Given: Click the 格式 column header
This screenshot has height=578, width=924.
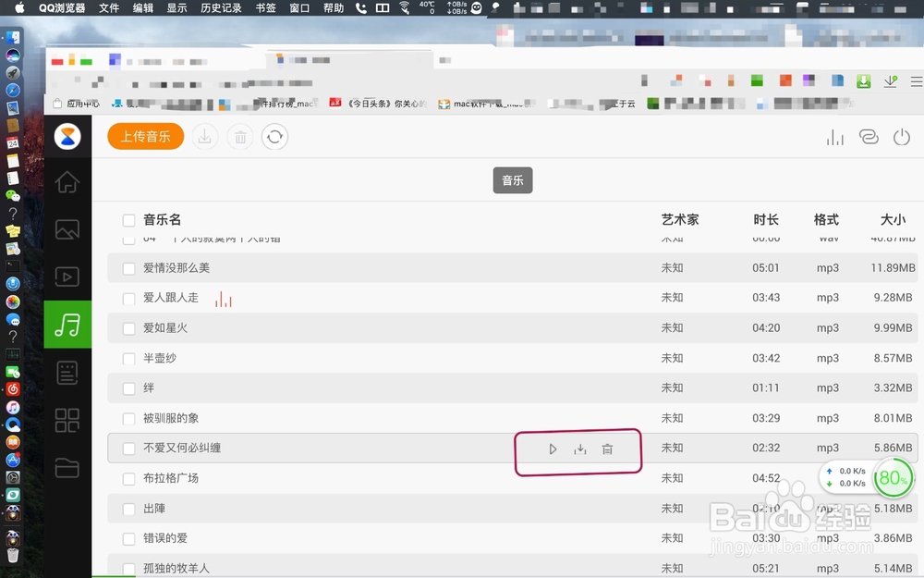Looking at the screenshot, I should coord(826,220).
